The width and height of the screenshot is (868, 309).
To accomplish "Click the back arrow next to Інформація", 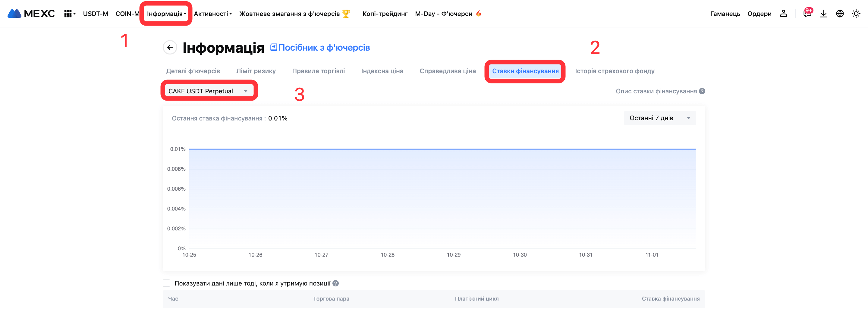I will [x=170, y=48].
